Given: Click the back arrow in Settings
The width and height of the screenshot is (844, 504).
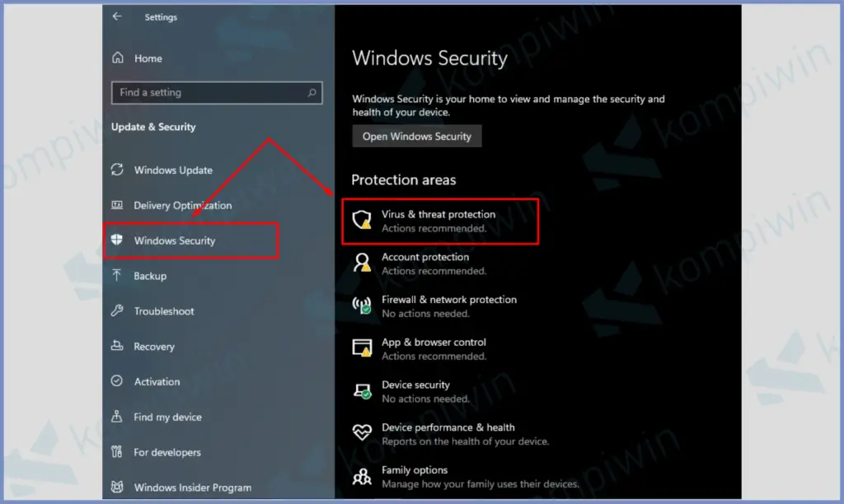Looking at the screenshot, I should (x=117, y=16).
